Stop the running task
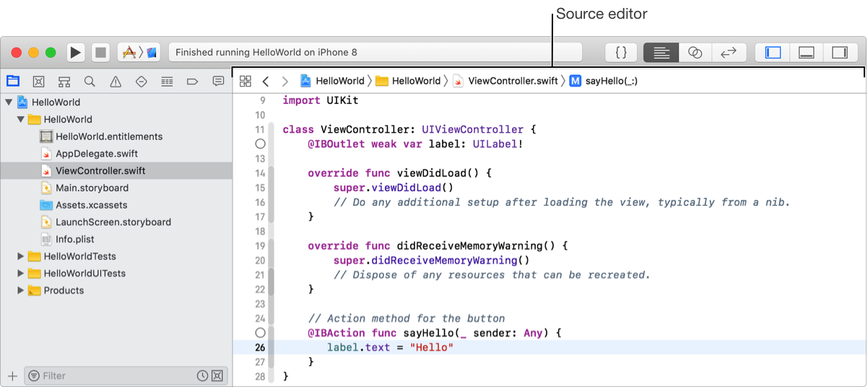The height and width of the screenshot is (387, 868). coord(101,53)
